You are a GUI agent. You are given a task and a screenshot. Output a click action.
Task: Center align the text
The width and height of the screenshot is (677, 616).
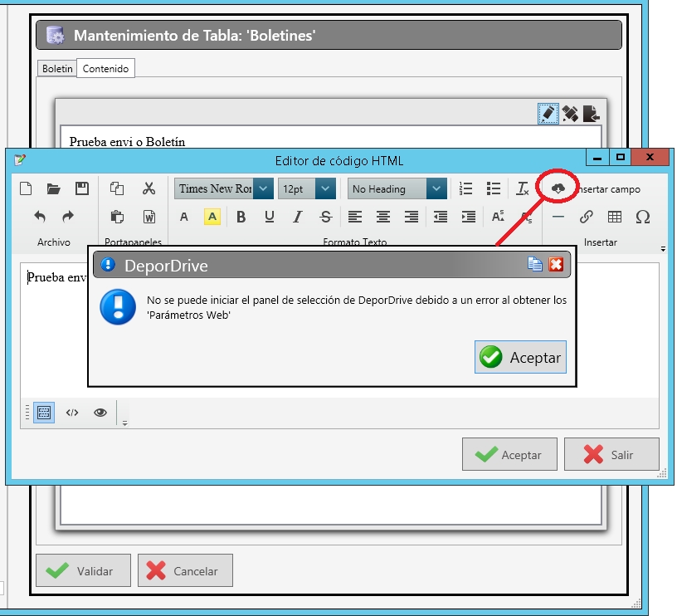383,217
